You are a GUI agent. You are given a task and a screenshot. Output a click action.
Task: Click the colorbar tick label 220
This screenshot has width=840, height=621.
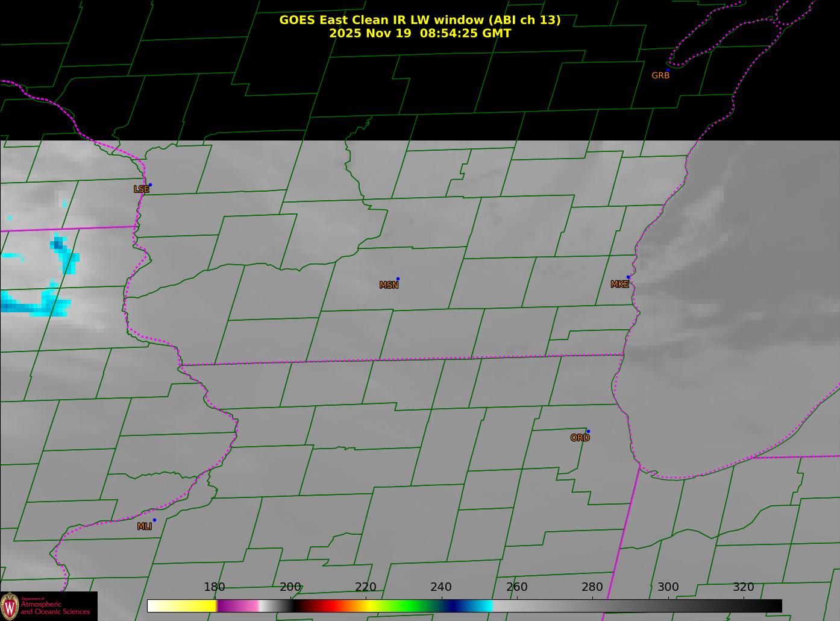point(366,587)
